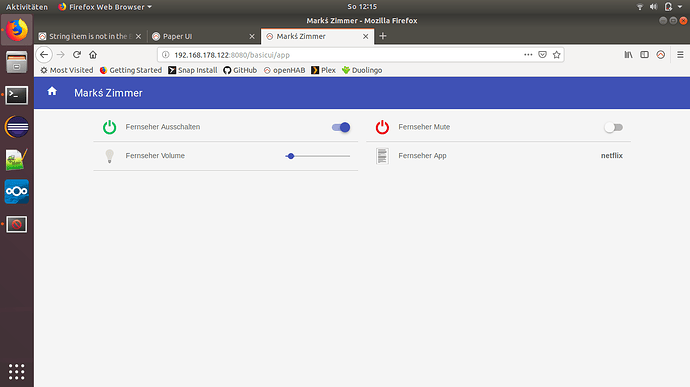Open Library icon in toolbar

(628, 55)
